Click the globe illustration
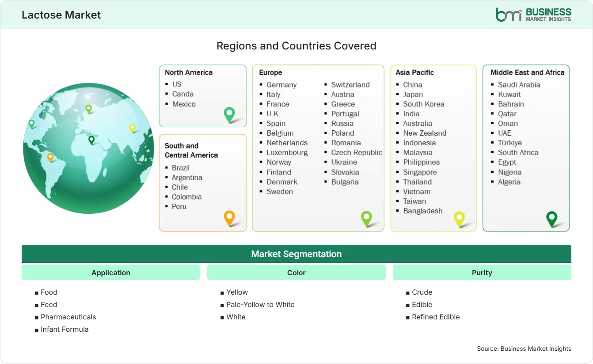 (x=88, y=148)
